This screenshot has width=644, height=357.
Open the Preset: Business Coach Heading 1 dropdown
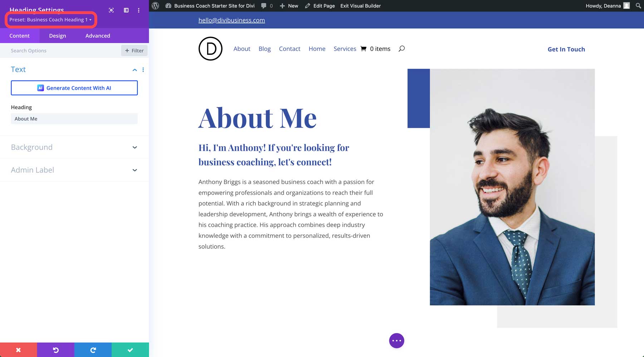pyautogui.click(x=50, y=20)
